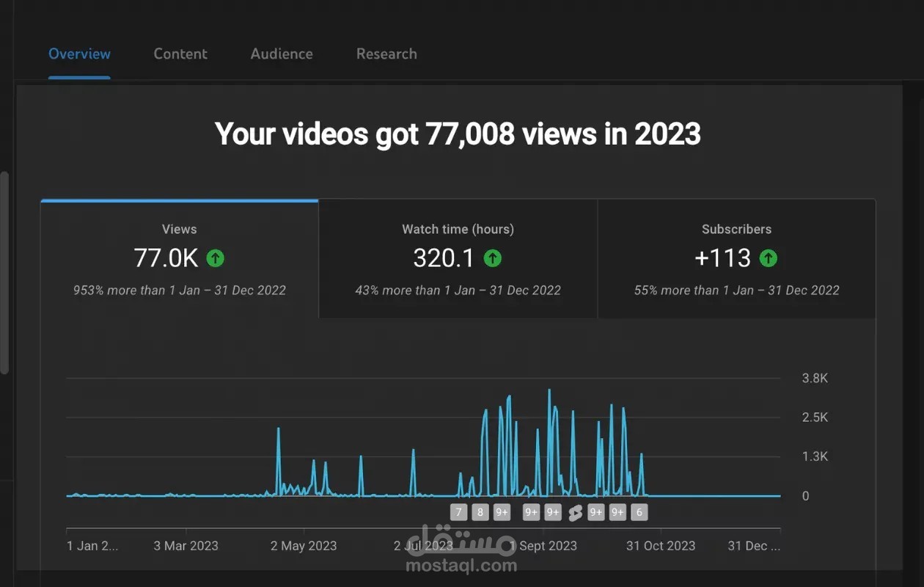Screen dimensions: 924x587
Task: Open the chart marker labeled 6
Action: 639,512
